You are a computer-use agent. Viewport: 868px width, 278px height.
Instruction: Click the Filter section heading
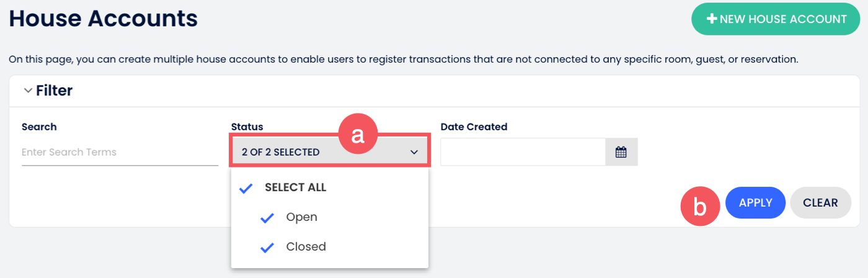coord(54,91)
